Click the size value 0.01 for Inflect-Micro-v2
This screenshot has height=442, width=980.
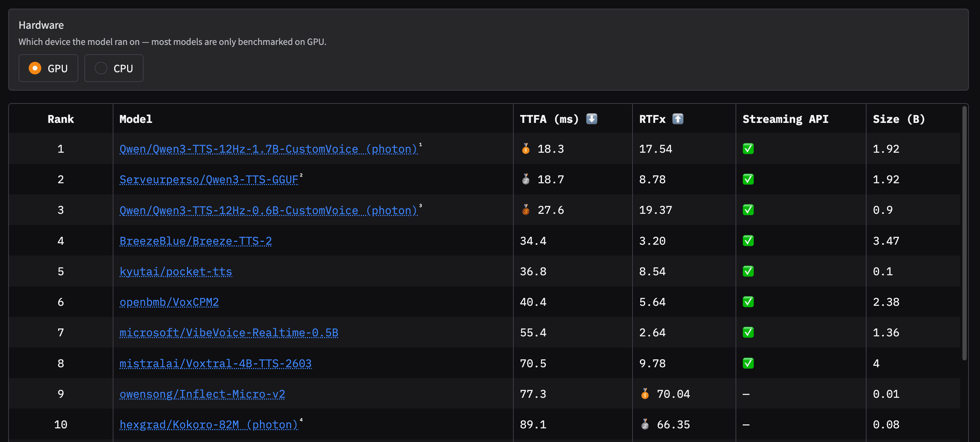click(x=886, y=393)
